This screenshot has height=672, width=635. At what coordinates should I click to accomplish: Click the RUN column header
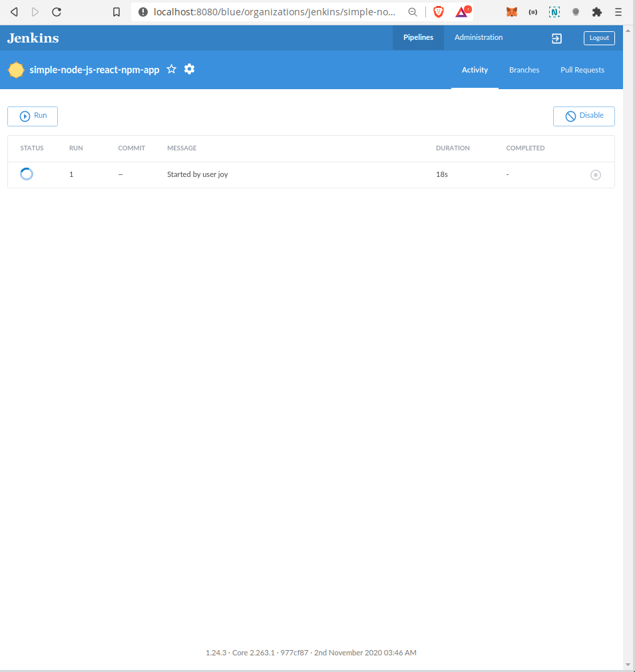coord(76,148)
